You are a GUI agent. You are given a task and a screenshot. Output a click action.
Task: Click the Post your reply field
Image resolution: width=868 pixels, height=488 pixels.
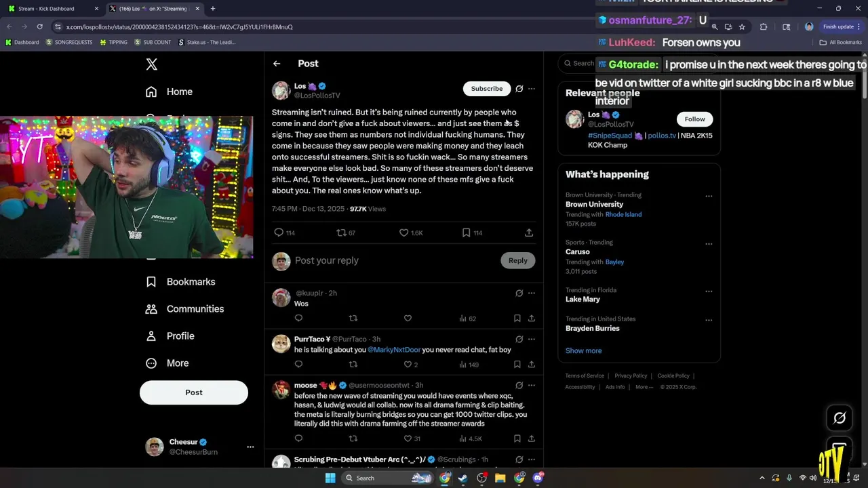[x=395, y=260]
